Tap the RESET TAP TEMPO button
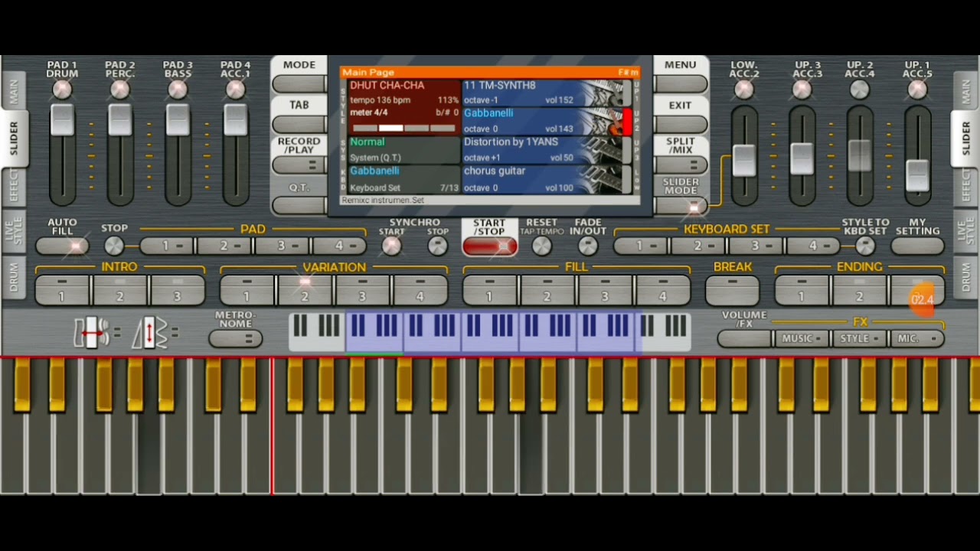Image resolution: width=980 pixels, height=551 pixels. click(542, 246)
